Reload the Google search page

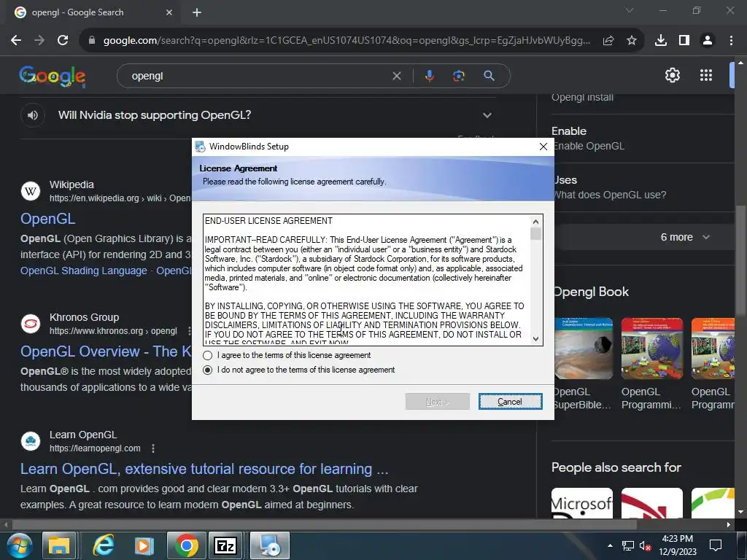coord(63,41)
